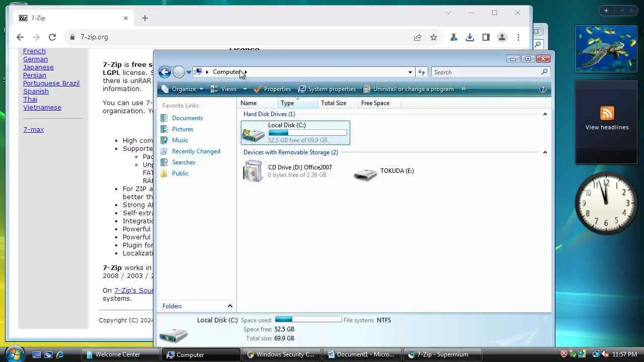
Task: Sort by Total Size column
Action: tap(338, 103)
